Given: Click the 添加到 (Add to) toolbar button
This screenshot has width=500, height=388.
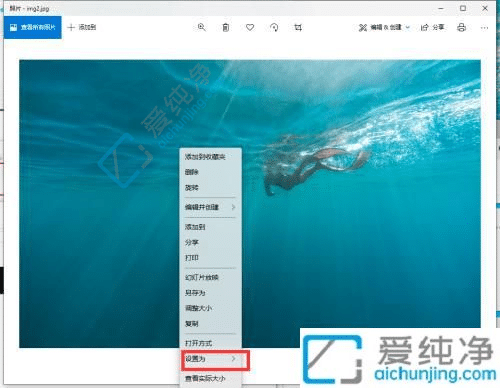Looking at the screenshot, I should pyautogui.click(x=82, y=27).
